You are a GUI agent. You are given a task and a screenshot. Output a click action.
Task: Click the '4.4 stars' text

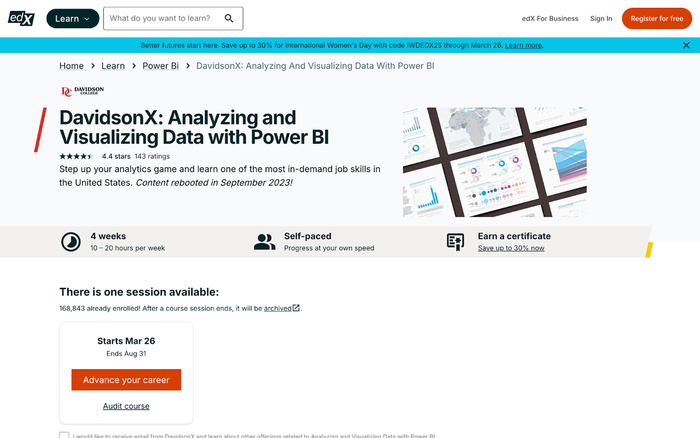(x=116, y=156)
